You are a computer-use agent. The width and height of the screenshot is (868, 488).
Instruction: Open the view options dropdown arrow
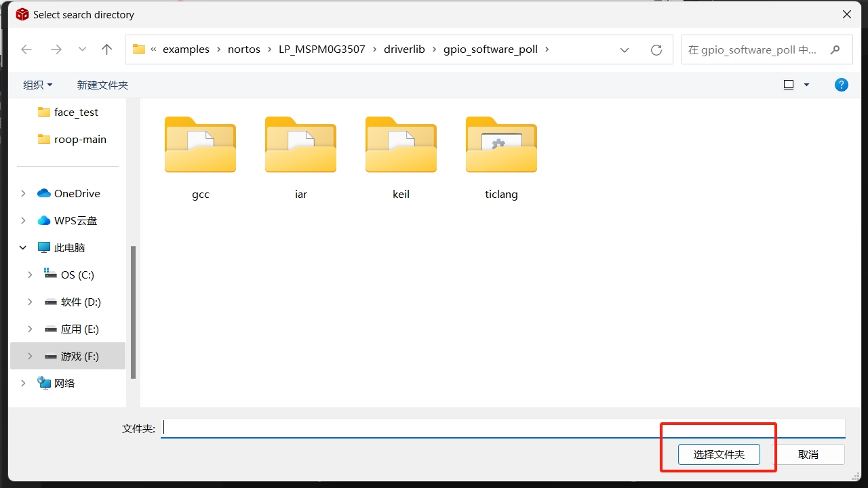(806, 85)
